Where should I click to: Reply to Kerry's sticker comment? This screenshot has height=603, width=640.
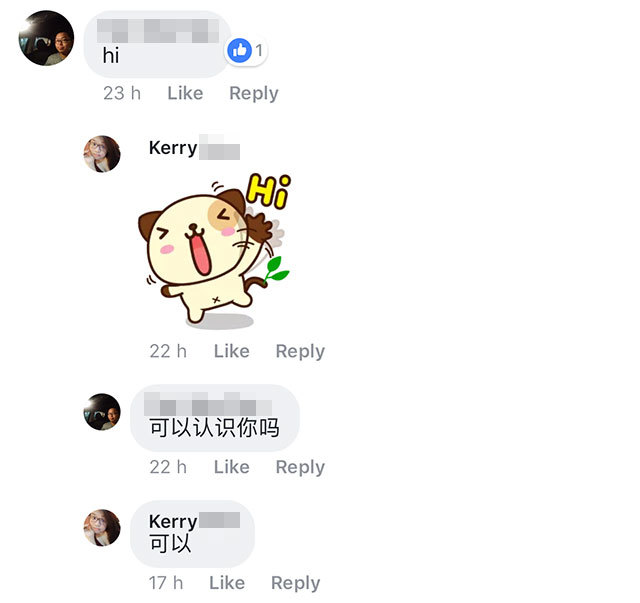coord(300,352)
